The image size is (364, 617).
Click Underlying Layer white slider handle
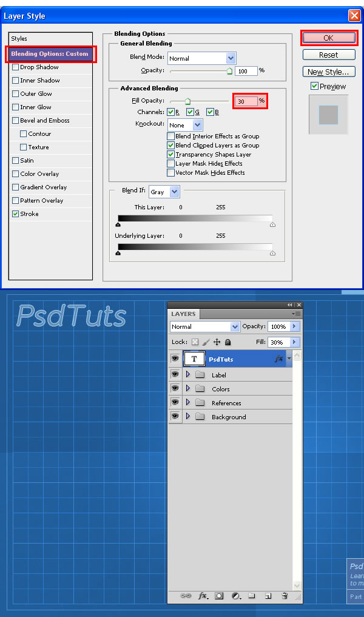[x=273, y=253]
